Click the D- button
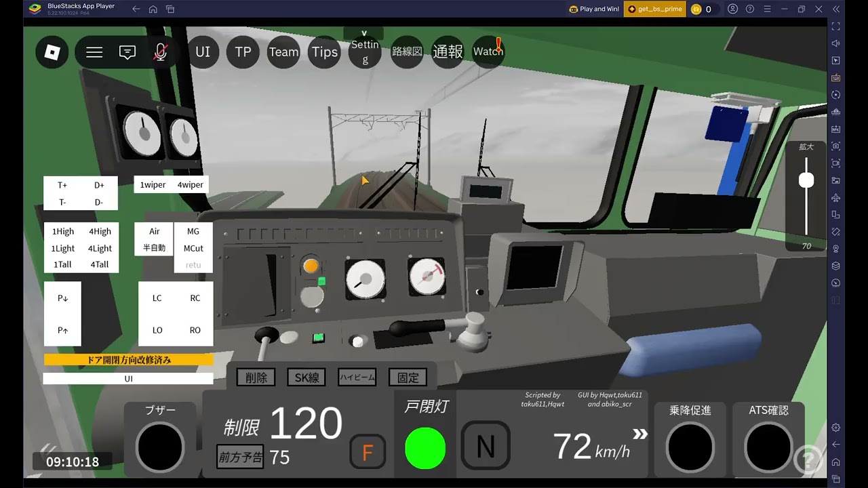 [99, 202]
